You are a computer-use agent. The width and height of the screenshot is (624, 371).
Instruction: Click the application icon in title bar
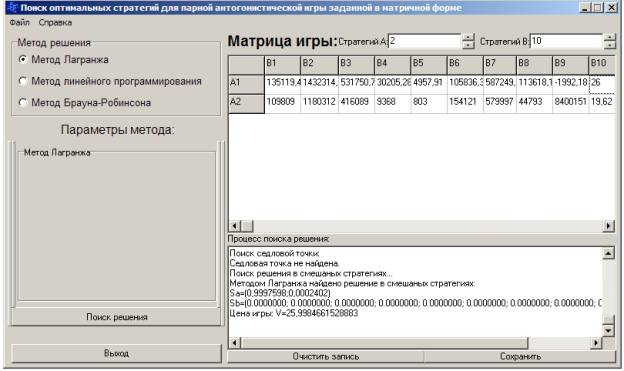[13, 8]
